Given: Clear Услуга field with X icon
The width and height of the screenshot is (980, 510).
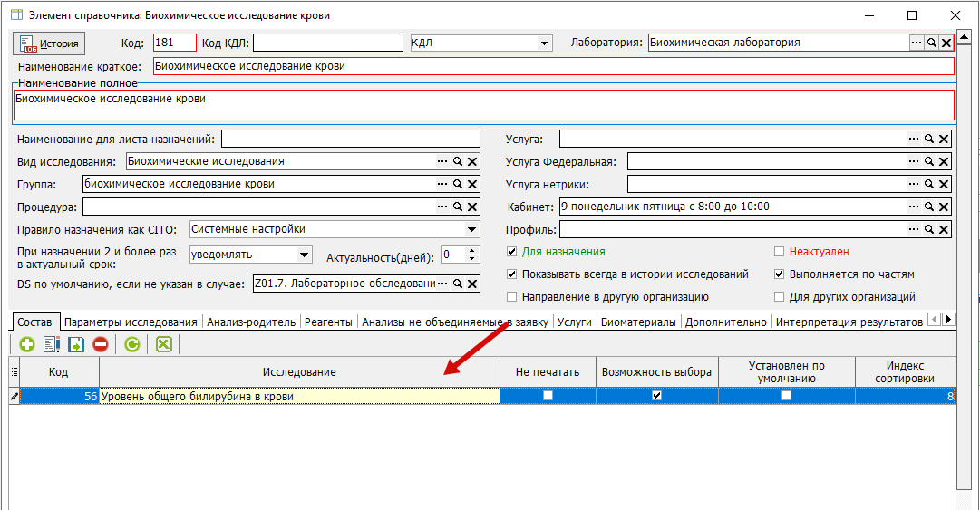Looking at the screenshot, I should 944,139.
